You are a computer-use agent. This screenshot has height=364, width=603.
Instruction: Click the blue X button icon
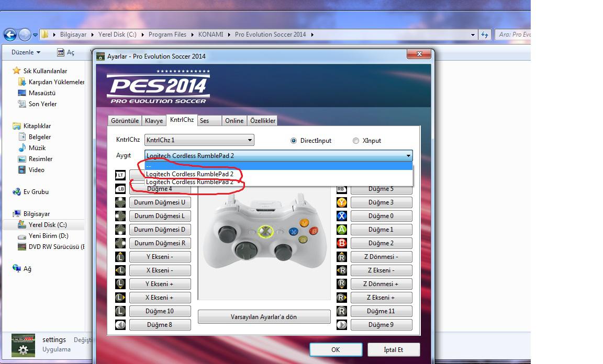(341, 216)
